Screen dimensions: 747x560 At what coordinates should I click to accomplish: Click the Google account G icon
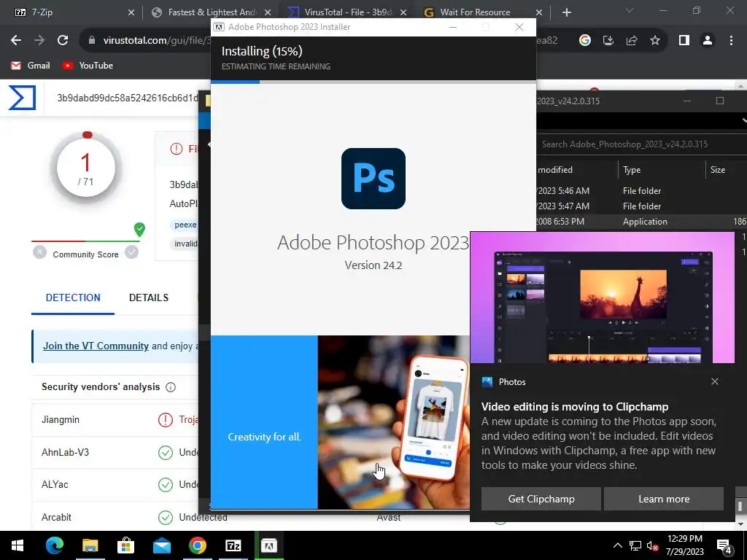coord(585,41)
